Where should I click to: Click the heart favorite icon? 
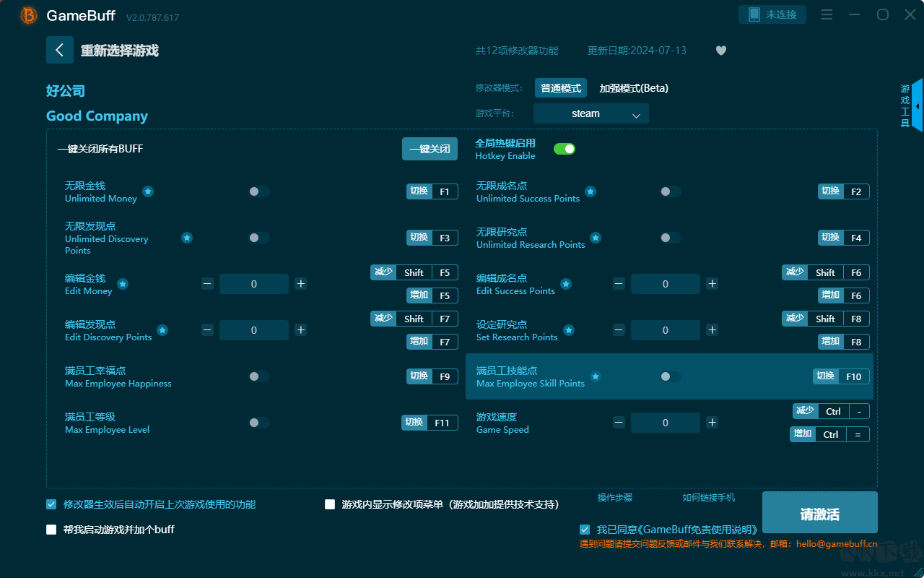pyautogui.click(x=721, y=51)
